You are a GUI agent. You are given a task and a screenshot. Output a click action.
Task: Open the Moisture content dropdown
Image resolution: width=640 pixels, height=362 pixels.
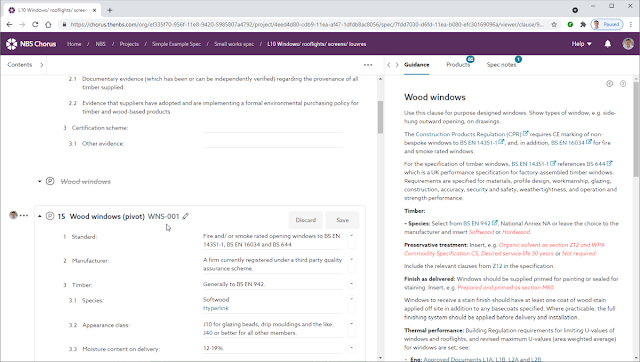click(351, 348)
